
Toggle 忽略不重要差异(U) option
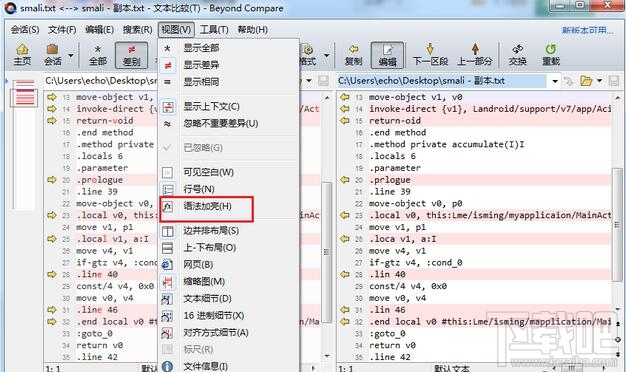pos(228,124)
